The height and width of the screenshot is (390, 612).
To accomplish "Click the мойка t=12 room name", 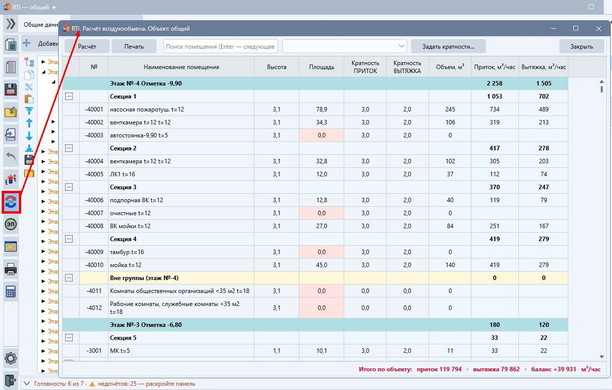I will click(125, 265).
